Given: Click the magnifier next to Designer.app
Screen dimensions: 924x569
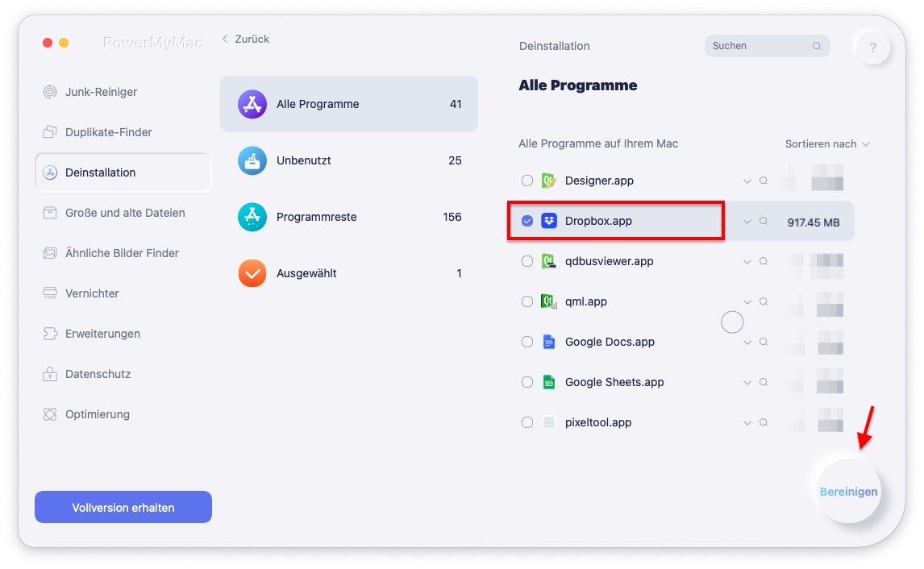Looking at the screenshot, I should (x=763, y=181).
